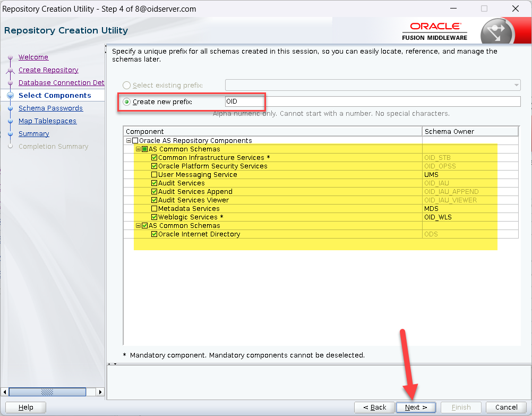The width and height of the screenshot is (532, 416).
Task: Collapse the first AS Common Schemas group
Action: [138, 149]
